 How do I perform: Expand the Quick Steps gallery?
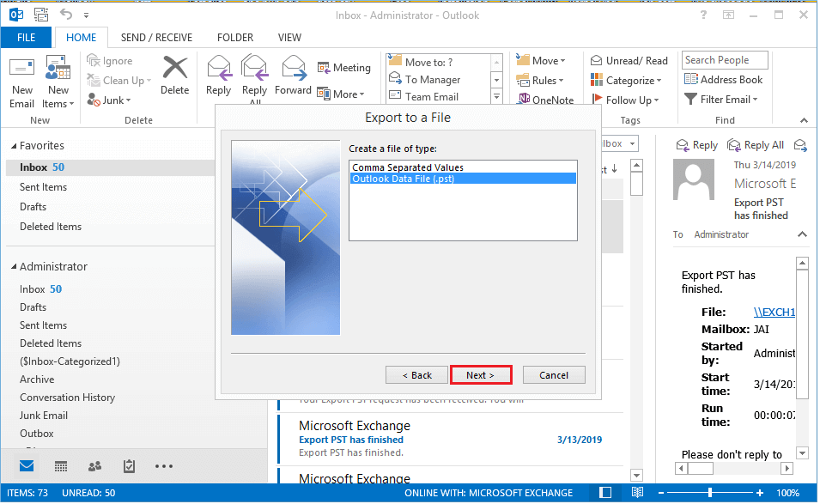pos(496,97)
